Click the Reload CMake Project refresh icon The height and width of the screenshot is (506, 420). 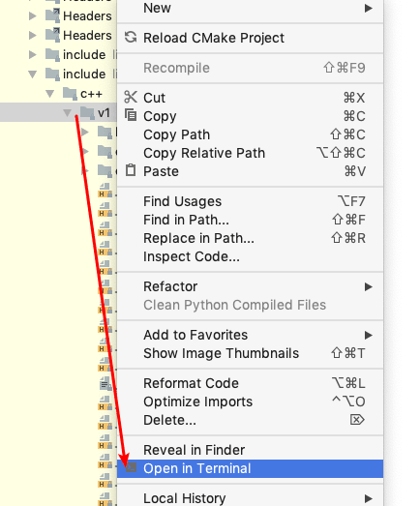131,37
